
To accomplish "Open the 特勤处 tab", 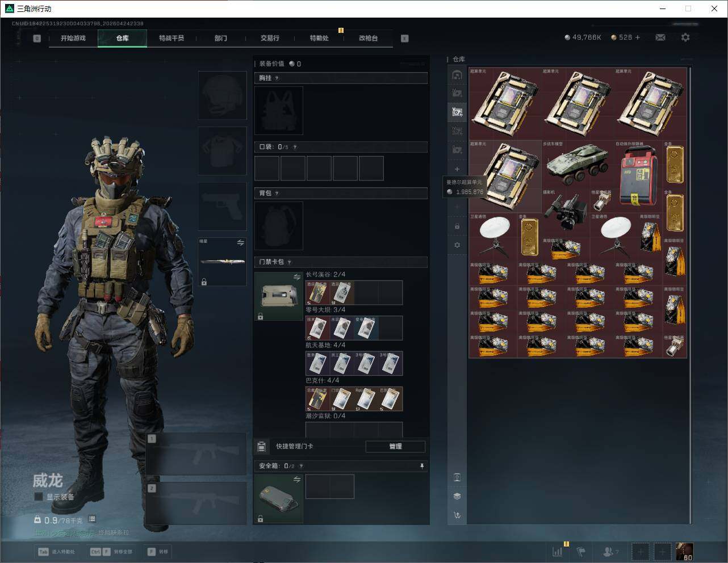I will click(x=319, y=38).
